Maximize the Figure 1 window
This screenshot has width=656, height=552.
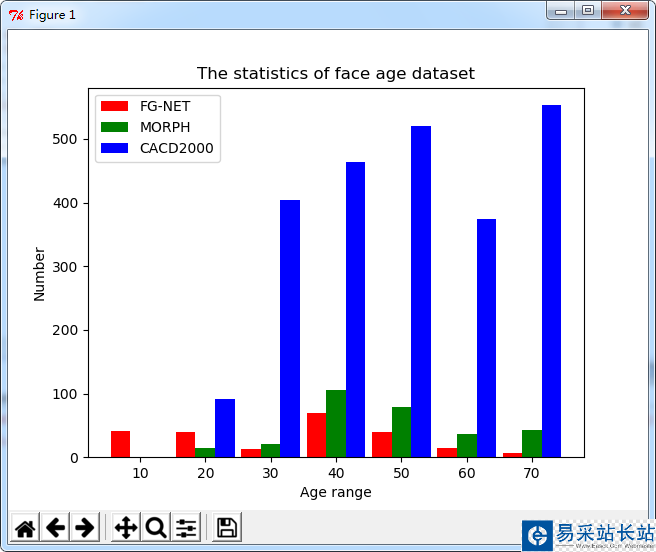(x=588, y=11)
